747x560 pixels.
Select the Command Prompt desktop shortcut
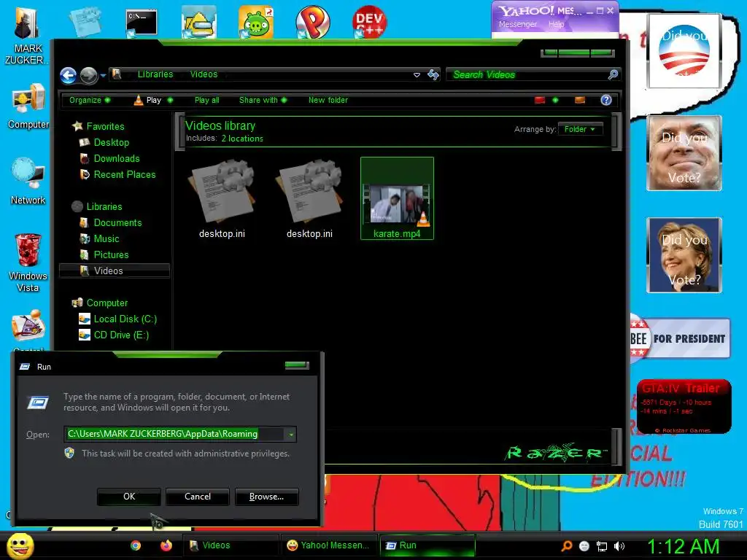pos(142,23)
